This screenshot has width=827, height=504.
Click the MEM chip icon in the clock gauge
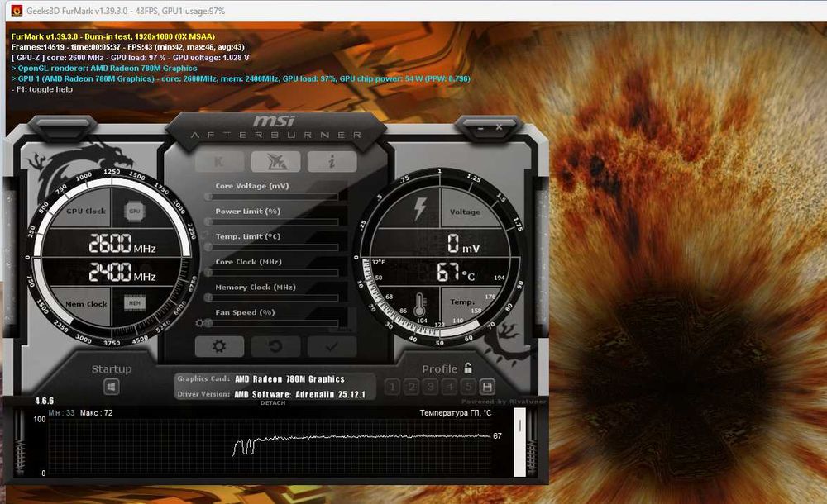tap(135, 303)
